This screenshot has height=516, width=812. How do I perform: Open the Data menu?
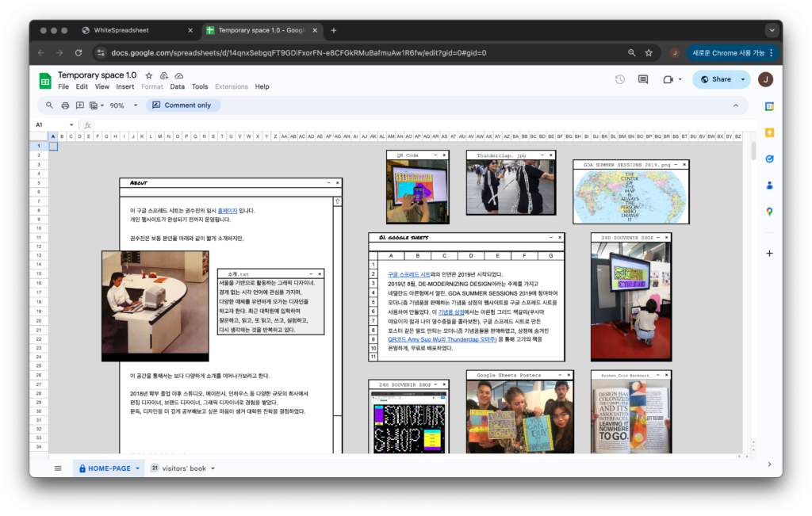coord(177,86)
